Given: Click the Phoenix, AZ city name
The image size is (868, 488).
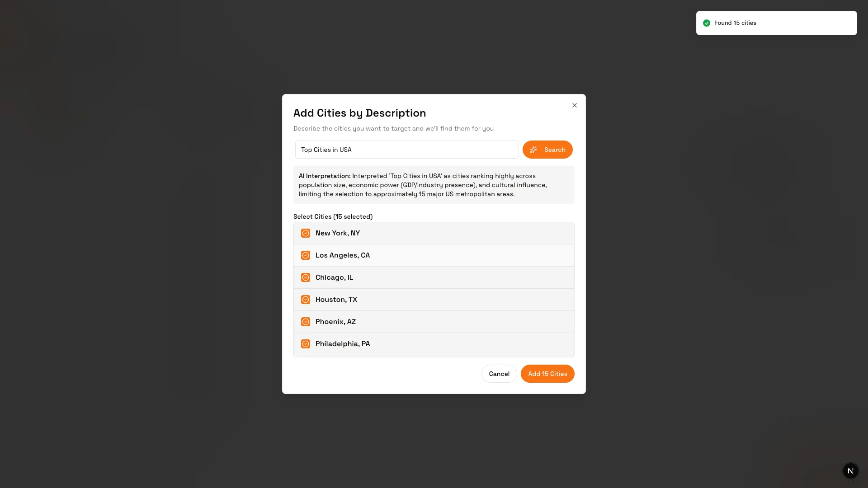Looking at the screenshot, I should point(335,322).
